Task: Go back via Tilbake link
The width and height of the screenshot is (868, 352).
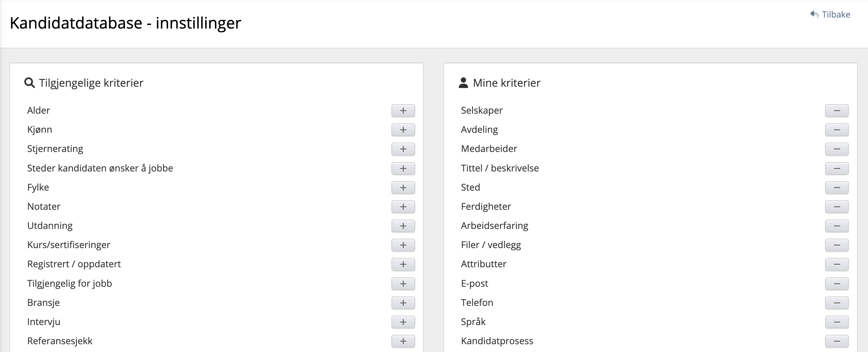Action: coord(836,15)
